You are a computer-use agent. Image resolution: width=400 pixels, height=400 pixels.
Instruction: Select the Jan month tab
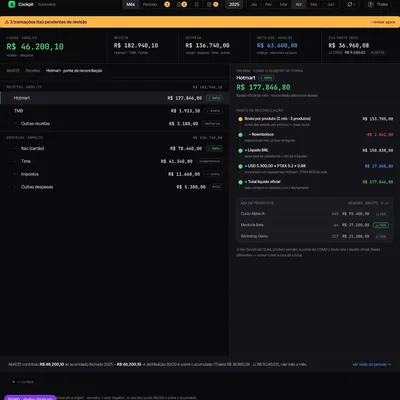coord(254,4)
